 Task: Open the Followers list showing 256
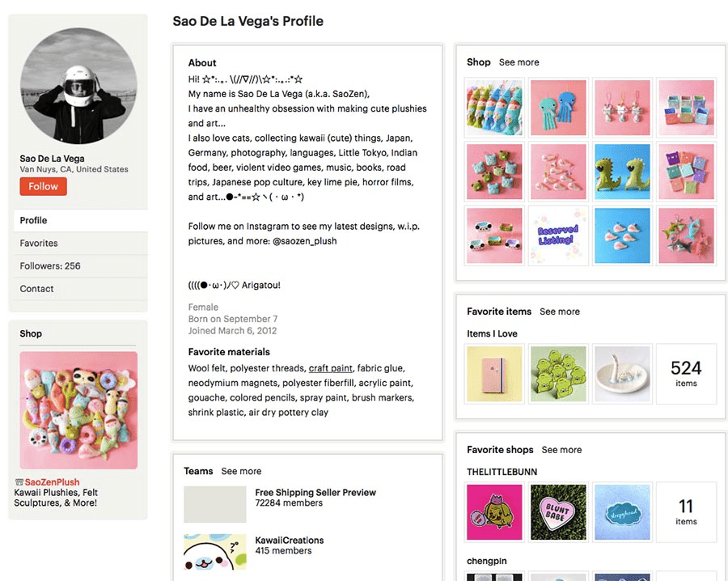click(49, 265)
